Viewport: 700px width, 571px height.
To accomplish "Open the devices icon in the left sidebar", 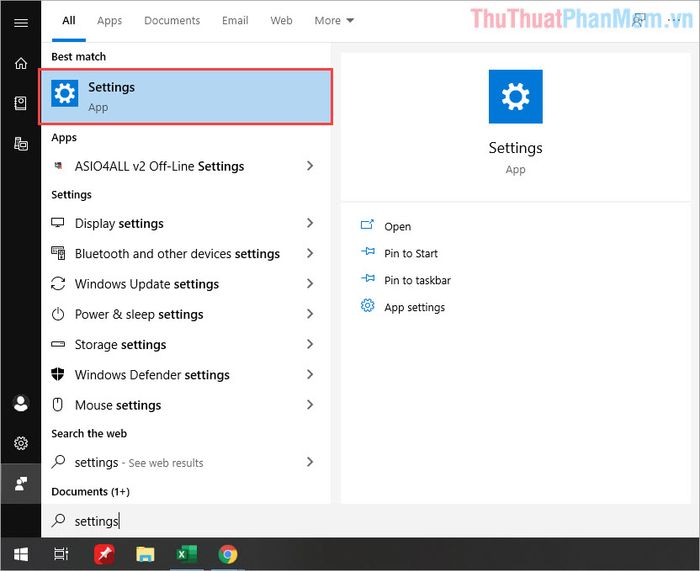I will coord(21,144).
